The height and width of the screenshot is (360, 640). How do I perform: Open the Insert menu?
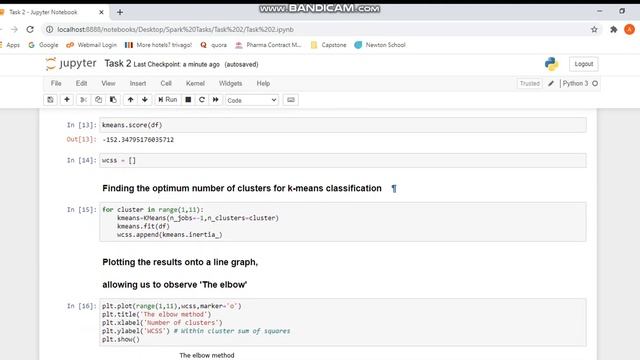138,83
